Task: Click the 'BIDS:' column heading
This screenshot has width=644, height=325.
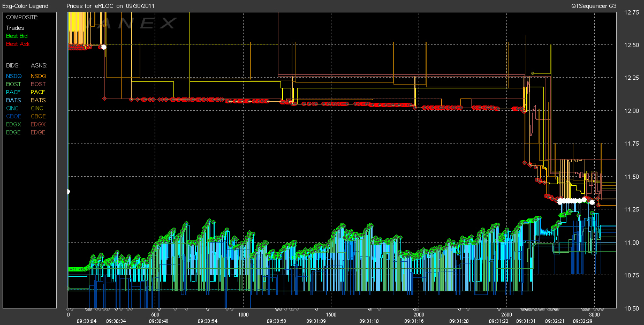Action: click(x=13, y=65)
